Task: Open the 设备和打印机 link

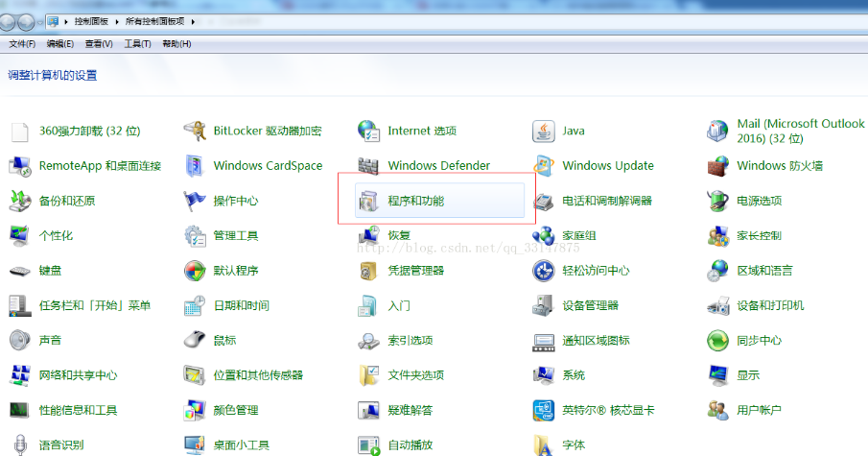Action: point(770,306)
